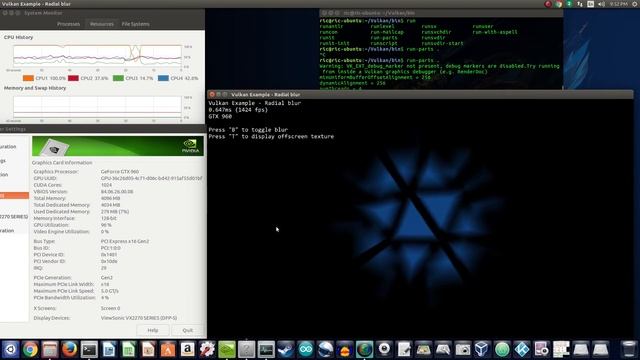Open the Ubuntu dash launcher in dock
The height and width of the screenshot is (360, 640).
tap(10, 349)
